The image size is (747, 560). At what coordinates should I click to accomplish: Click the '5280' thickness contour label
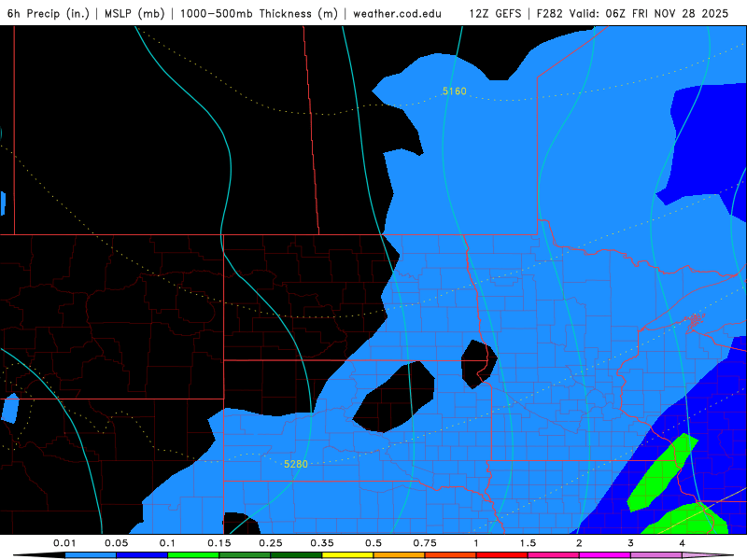296,464
